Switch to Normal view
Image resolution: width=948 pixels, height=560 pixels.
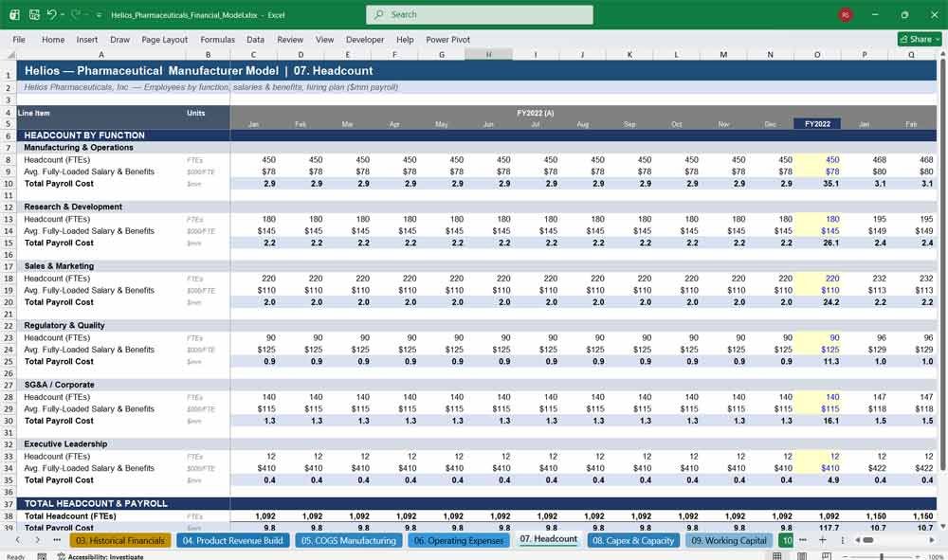tap(777, 556)
